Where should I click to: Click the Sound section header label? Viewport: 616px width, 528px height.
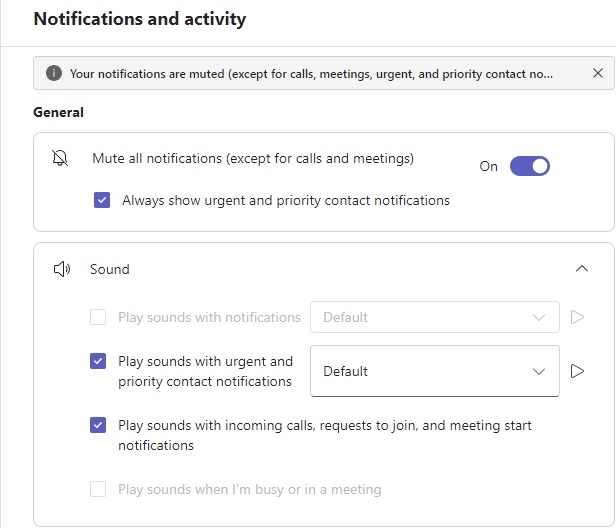pos(110,269)
